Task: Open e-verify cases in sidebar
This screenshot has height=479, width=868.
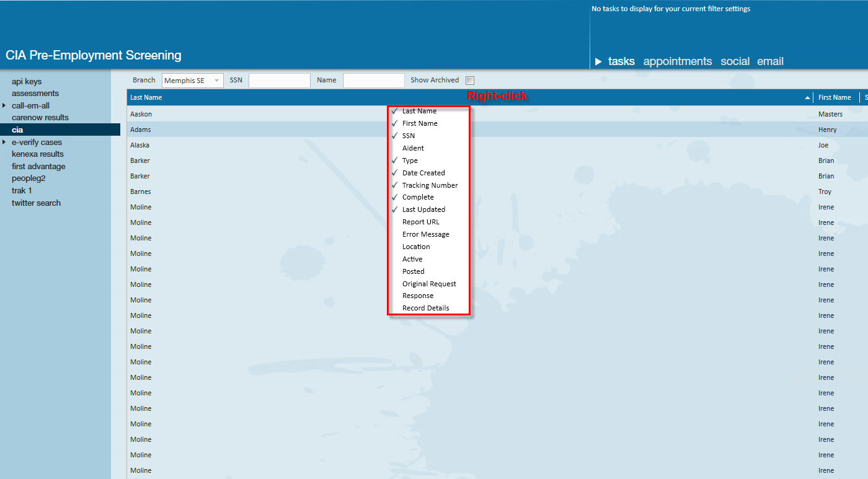Action: click(37, 142)
